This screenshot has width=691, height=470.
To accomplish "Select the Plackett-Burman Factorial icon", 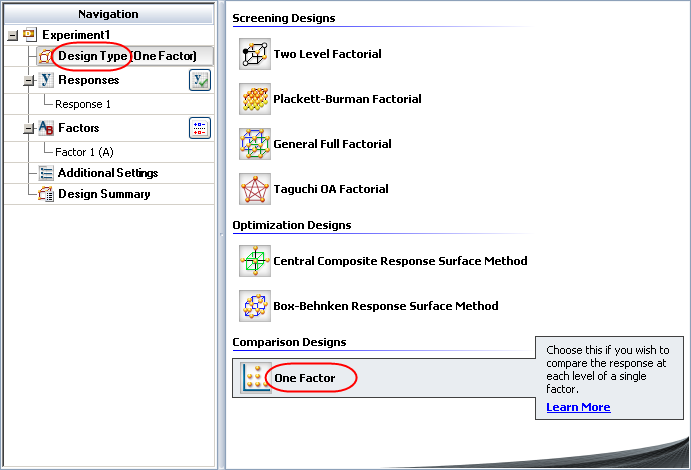I will [255, 99].
